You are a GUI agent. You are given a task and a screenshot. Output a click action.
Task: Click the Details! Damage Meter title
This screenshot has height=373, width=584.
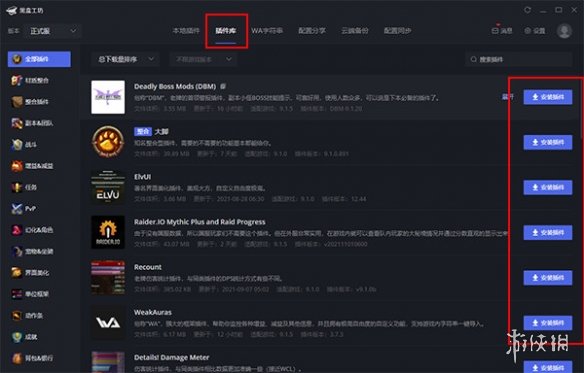pos(171,357)
